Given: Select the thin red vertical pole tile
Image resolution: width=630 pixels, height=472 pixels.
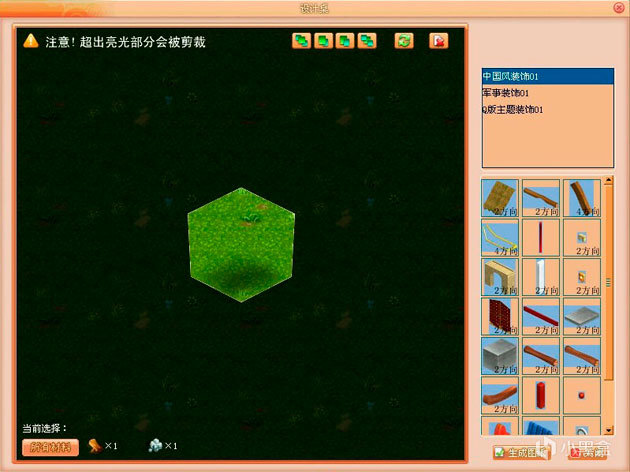Looking at the screenshot, I should pyautogui.click(x=541, y=237).
